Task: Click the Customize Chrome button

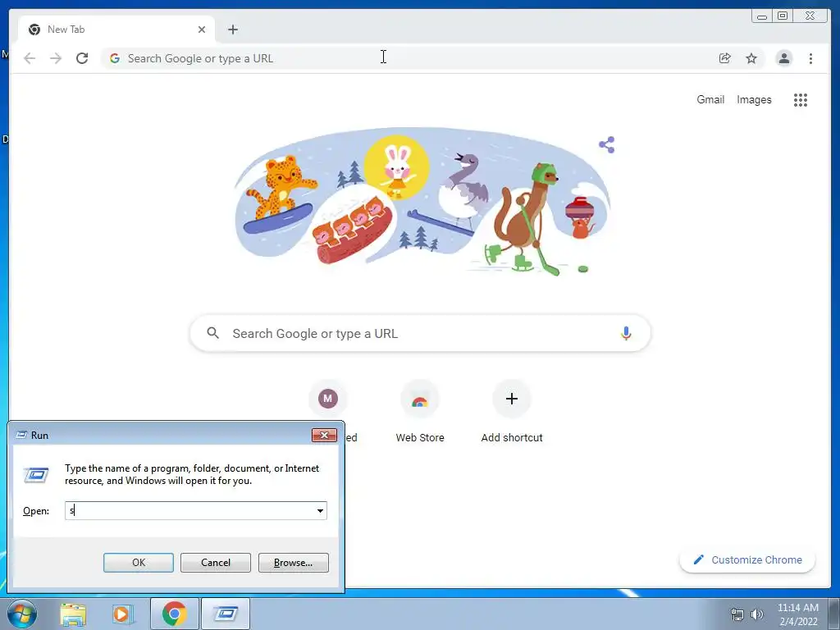Action: 747,559
